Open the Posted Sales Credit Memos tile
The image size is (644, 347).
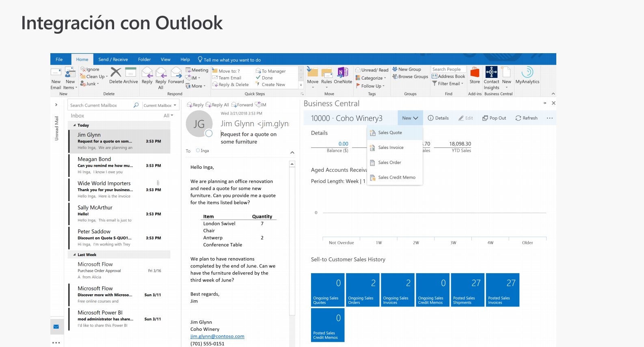click(x=328, y=325)
